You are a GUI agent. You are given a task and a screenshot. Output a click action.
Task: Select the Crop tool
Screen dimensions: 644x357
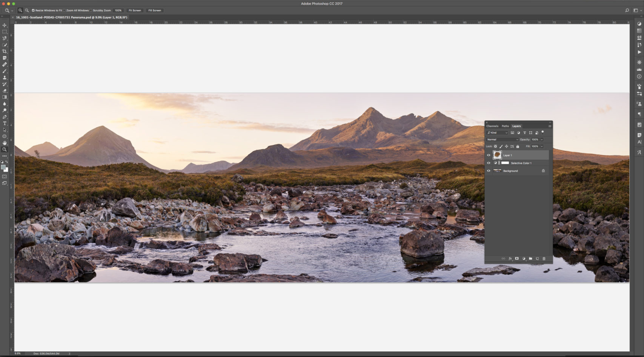(x=5, y=51)
